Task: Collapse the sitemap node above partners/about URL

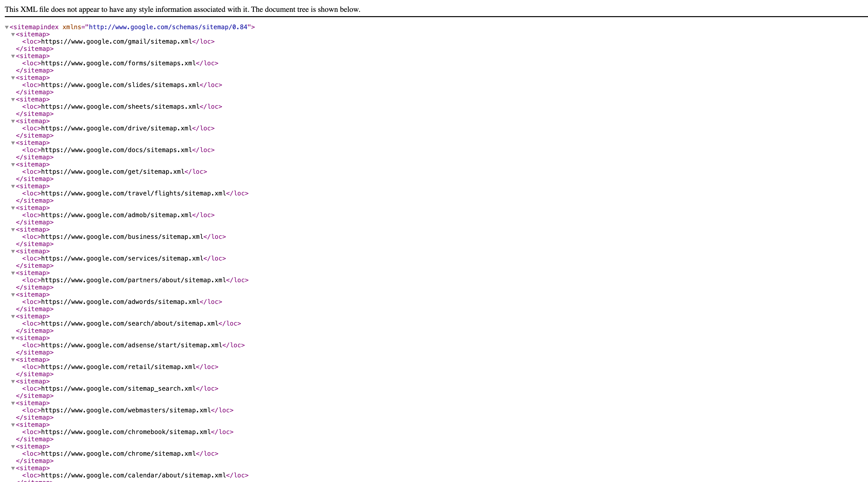Action: tap(13, 273)
